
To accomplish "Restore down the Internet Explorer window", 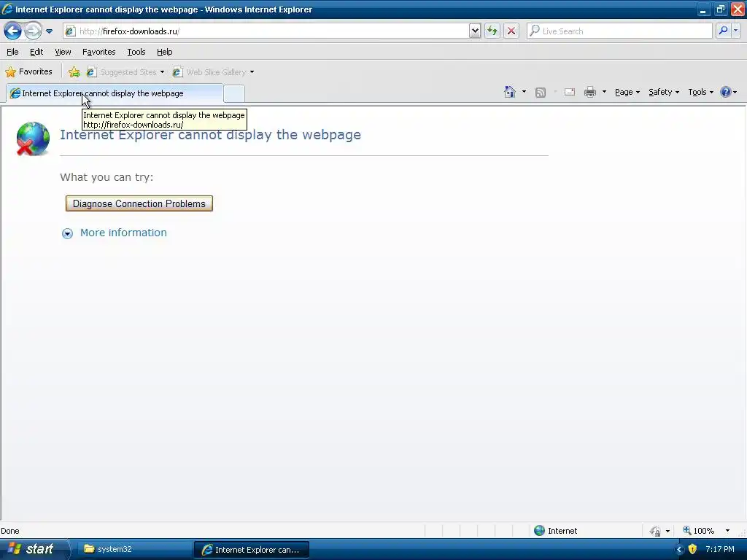I will coord(720,9).
